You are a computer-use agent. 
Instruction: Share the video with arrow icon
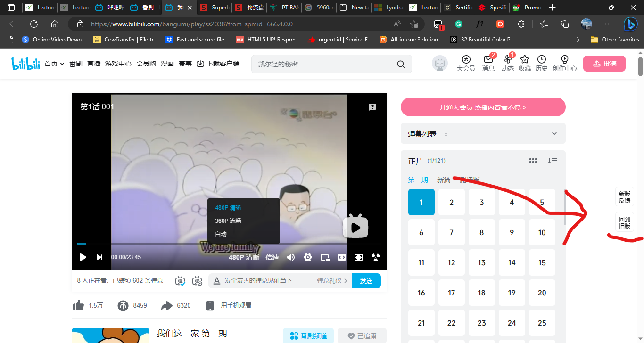pyautogui.click(x=167, y=305)
